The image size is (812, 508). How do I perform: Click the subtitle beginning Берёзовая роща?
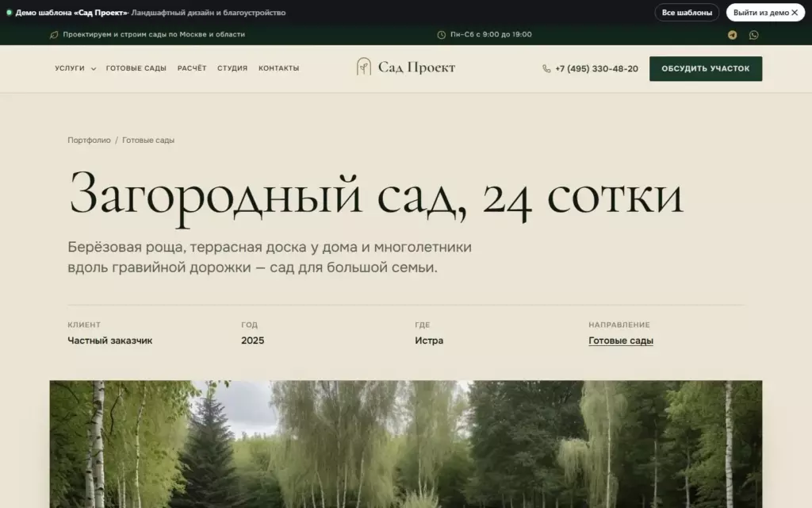(270, 257)
